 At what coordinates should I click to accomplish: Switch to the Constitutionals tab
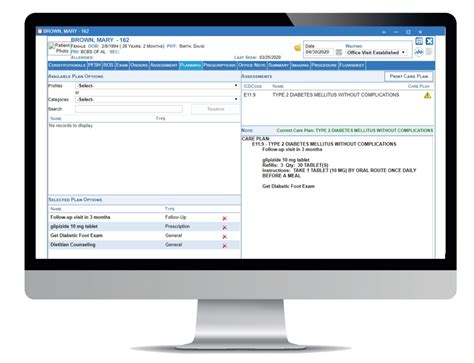tap(67, 65)
